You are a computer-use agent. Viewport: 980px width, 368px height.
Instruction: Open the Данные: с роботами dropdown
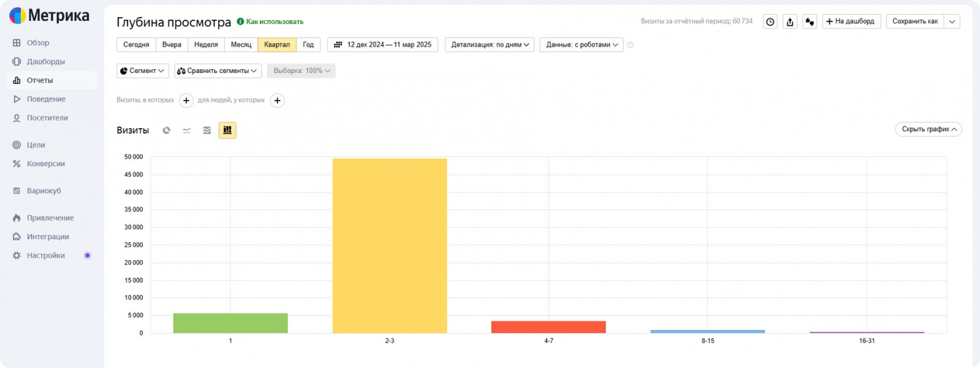point(581,45)
